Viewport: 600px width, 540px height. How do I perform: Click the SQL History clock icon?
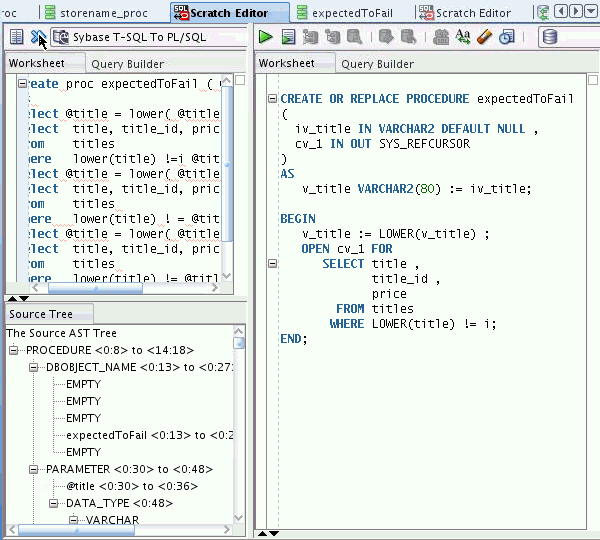tap(507, 37)
